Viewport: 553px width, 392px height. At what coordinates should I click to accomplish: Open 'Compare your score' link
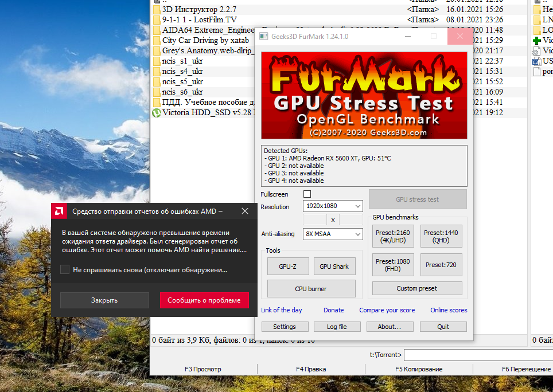click(x=387, y=310)
